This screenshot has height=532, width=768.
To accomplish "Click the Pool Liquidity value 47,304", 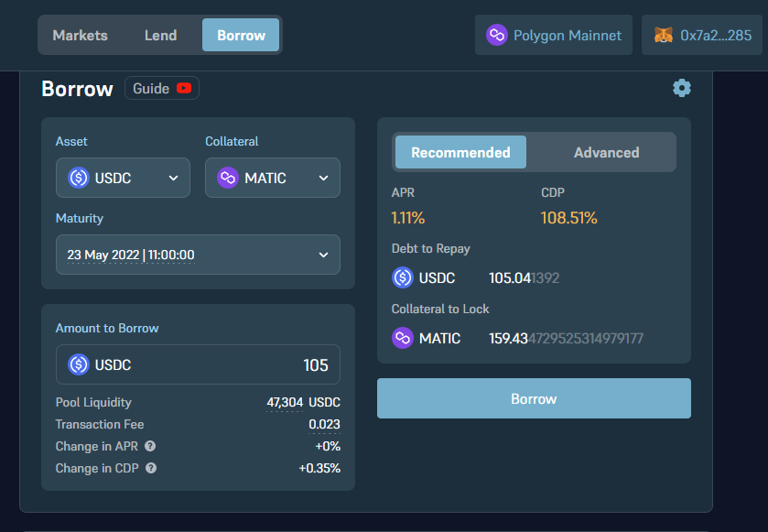I will click(x=285, y=403).
